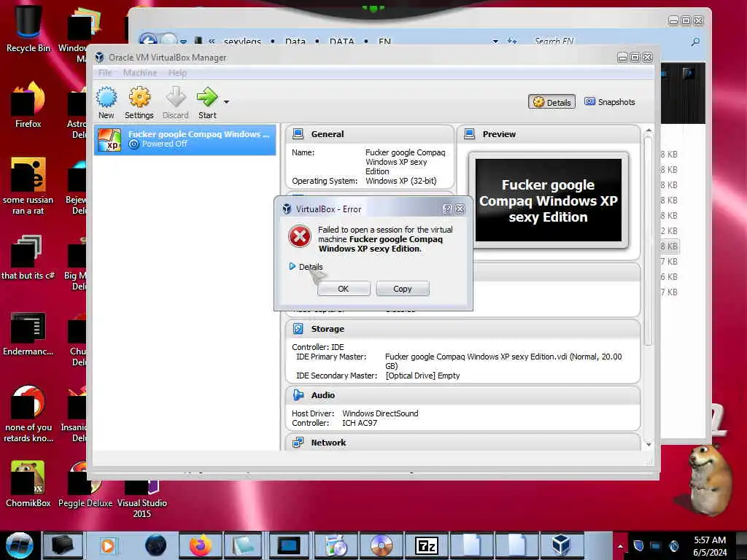Open 'that but its c#' desktop icon
This screenshot has width=747, height=560.
coord(28,257)
